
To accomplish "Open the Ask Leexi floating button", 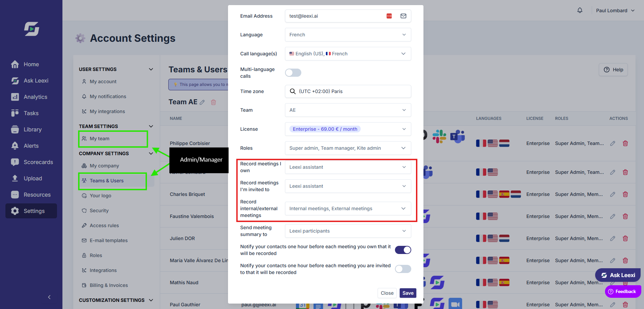I will click(618, 275).
